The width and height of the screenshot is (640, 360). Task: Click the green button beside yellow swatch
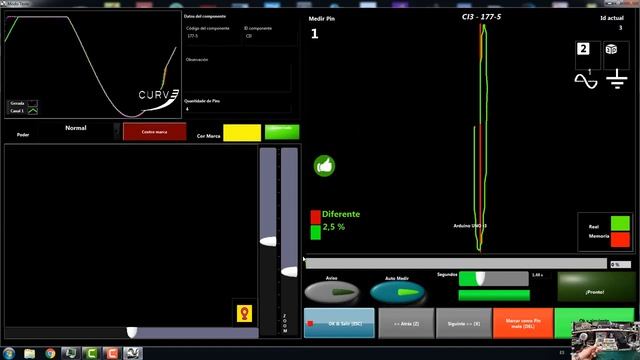pos(282,132)
